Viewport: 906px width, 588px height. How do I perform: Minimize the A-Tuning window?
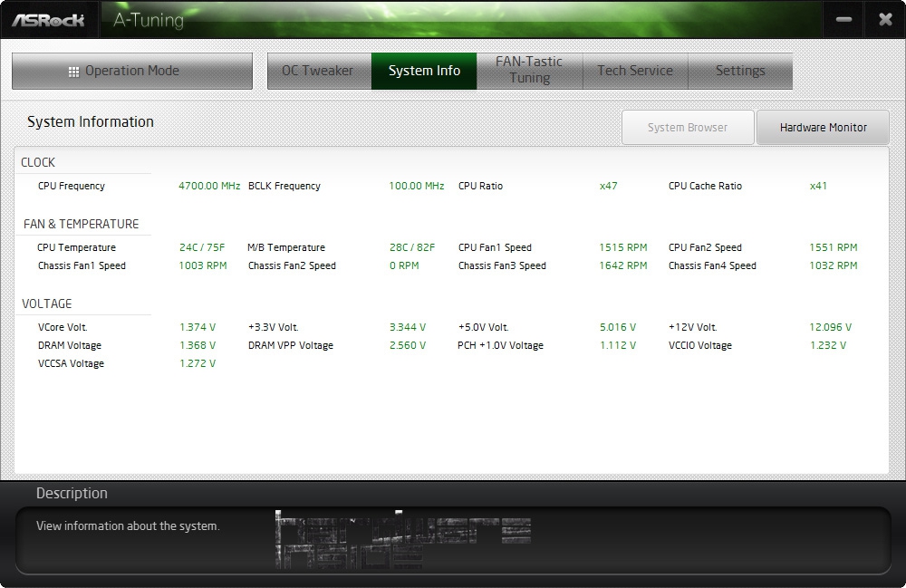click(x=843, y=20)
